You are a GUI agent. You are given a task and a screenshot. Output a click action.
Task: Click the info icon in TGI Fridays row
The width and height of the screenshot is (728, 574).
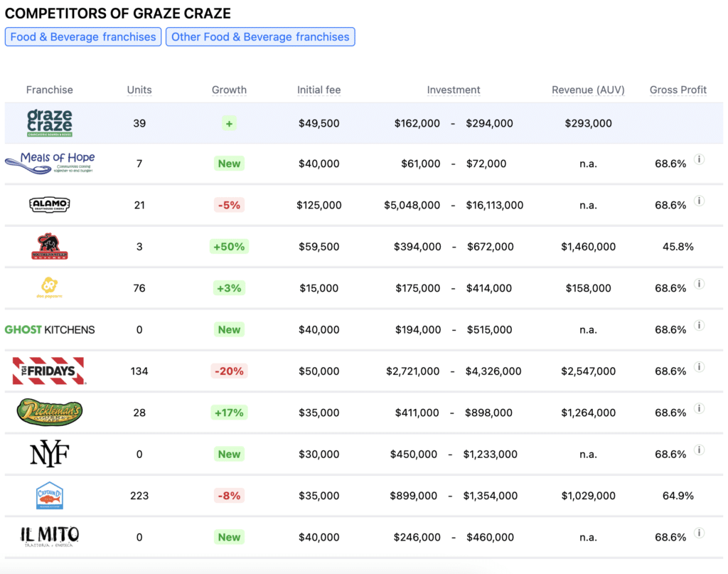click(x=700, y=367)
